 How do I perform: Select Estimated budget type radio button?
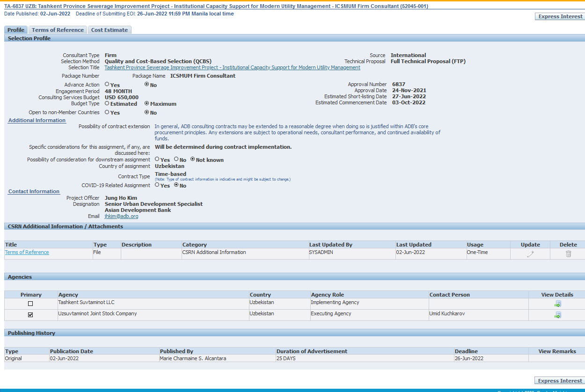107,103
